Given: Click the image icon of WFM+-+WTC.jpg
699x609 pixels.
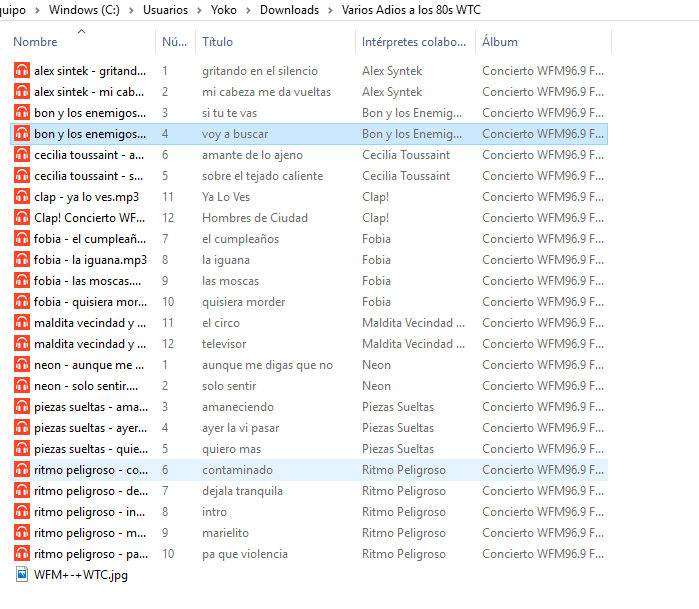Looking at the screenshot, I should pos(22,574).
